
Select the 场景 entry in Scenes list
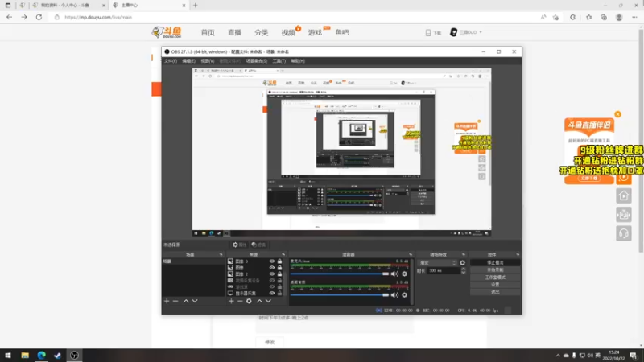pos(193,261)
